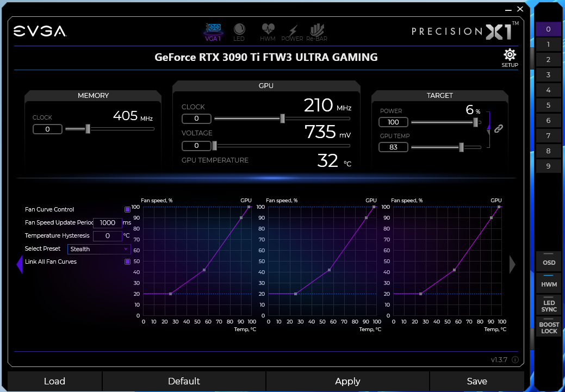
Task: Select profile slot 8
Action: click(x=548, y=151)
